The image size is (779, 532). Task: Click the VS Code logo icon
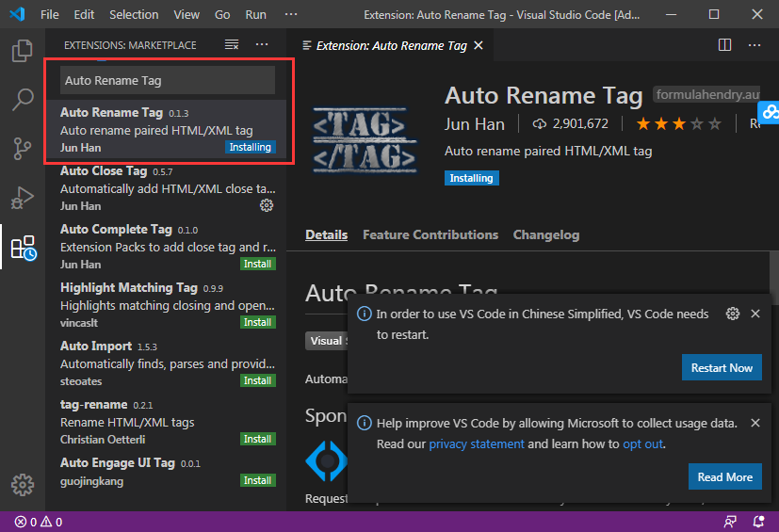(17, 14)
